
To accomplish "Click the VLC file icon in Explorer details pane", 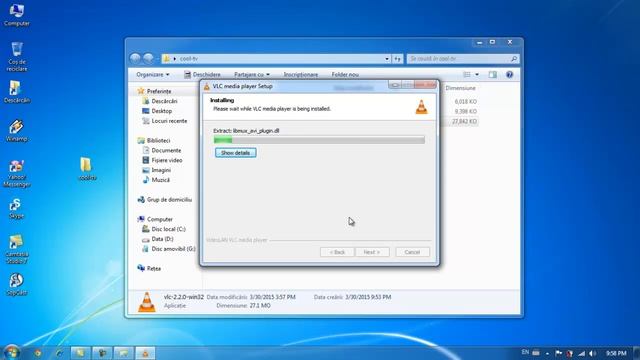I will [x=147, y=302].
